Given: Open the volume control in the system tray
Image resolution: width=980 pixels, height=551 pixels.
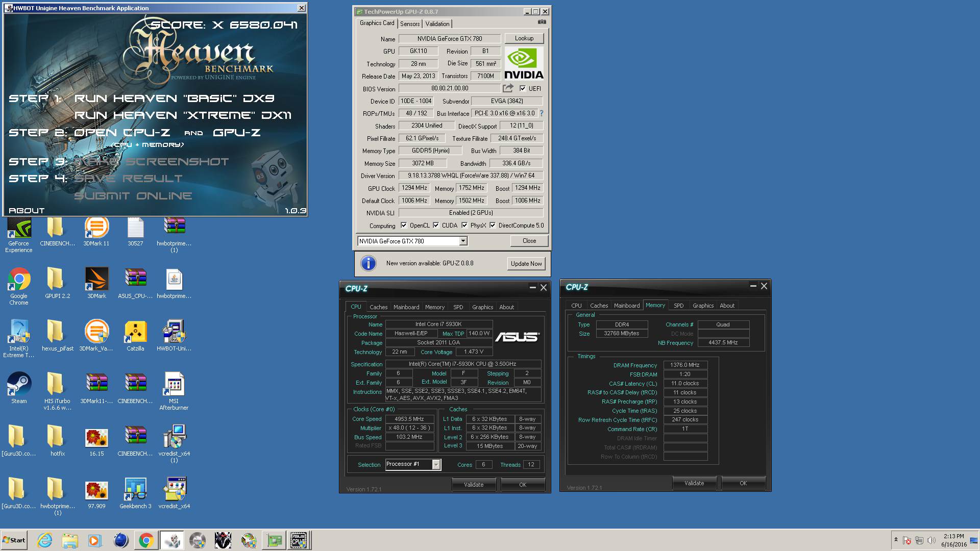Looking at the screenshot, I should [x=932, y=540].
